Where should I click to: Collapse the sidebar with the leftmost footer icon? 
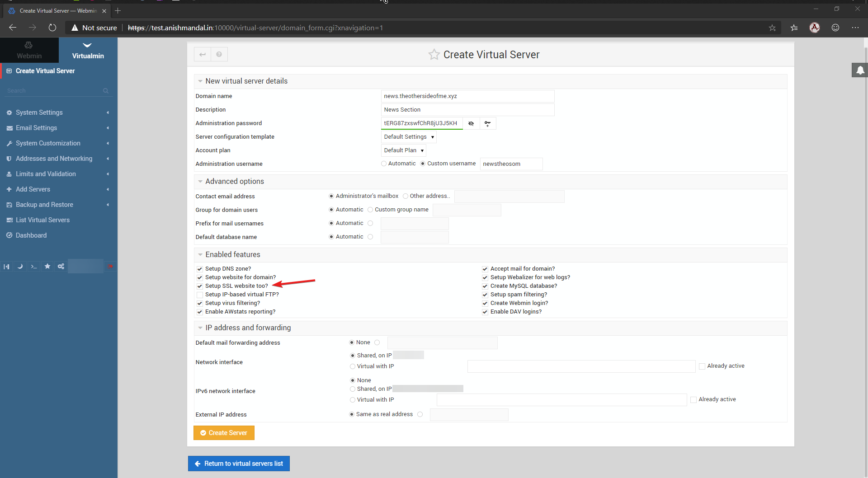[x=6, y=266]
